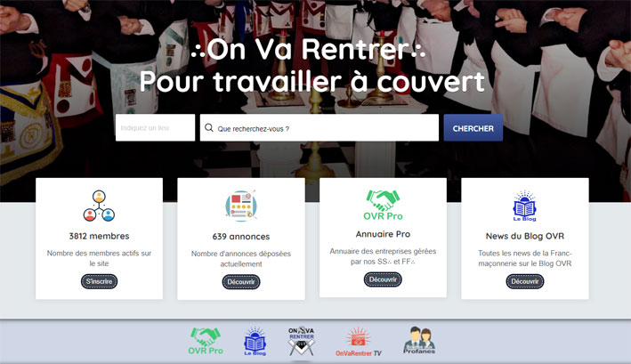Click the green OVR Pro handshake card icon
Viewport: 631px width, 364px height.
pos(383,205)
